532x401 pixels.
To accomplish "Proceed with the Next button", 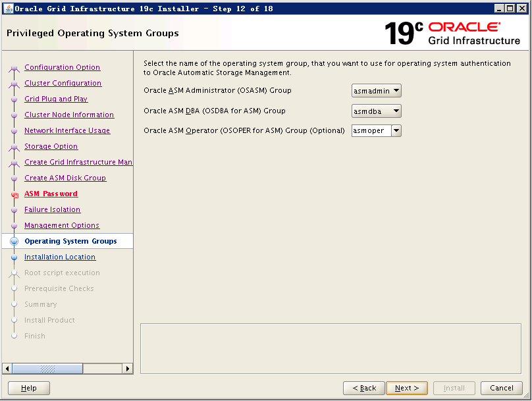I will point(407,388).
